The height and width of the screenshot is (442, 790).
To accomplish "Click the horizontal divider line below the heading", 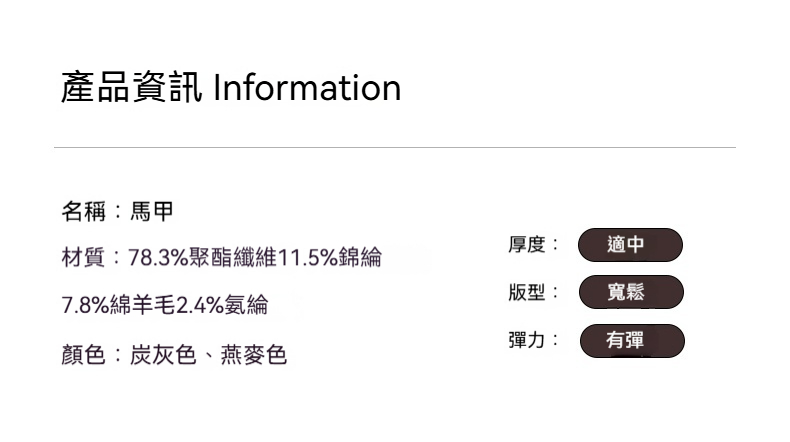I will coord(394,148).
